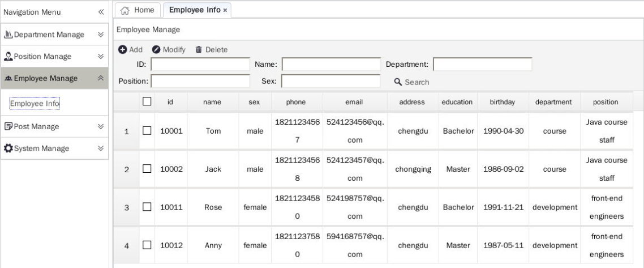Check the box for employee Rose
Screen dimensions: 644x268
pyautogui.click(x=147, y=207)
